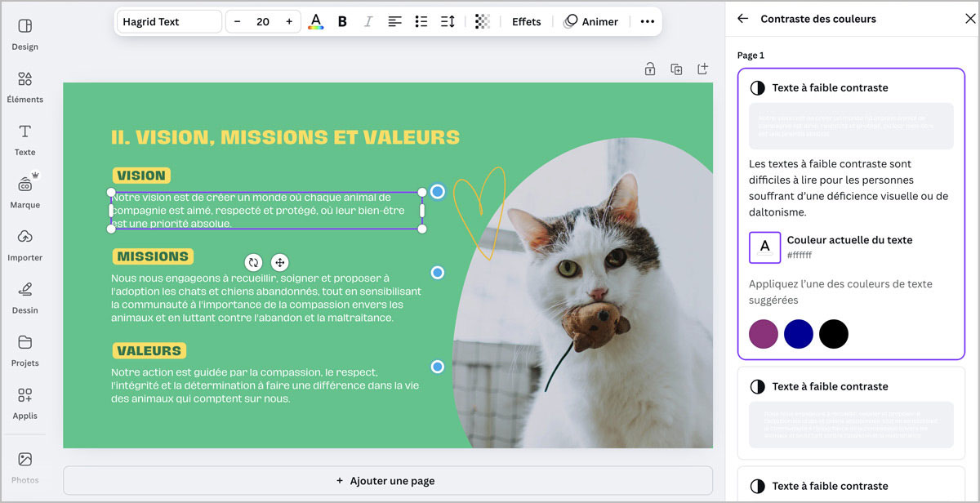Open the transparency control
The height and width of the screenshot is (503, 980).
point(482,22)
